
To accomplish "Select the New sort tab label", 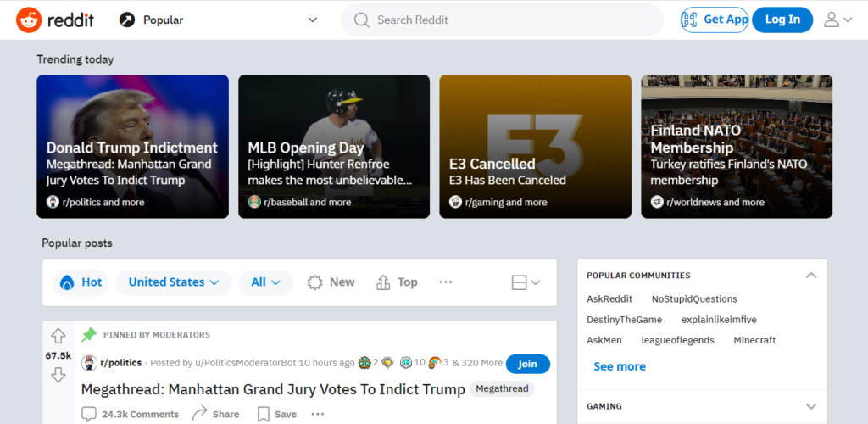I will click(342, 282).
